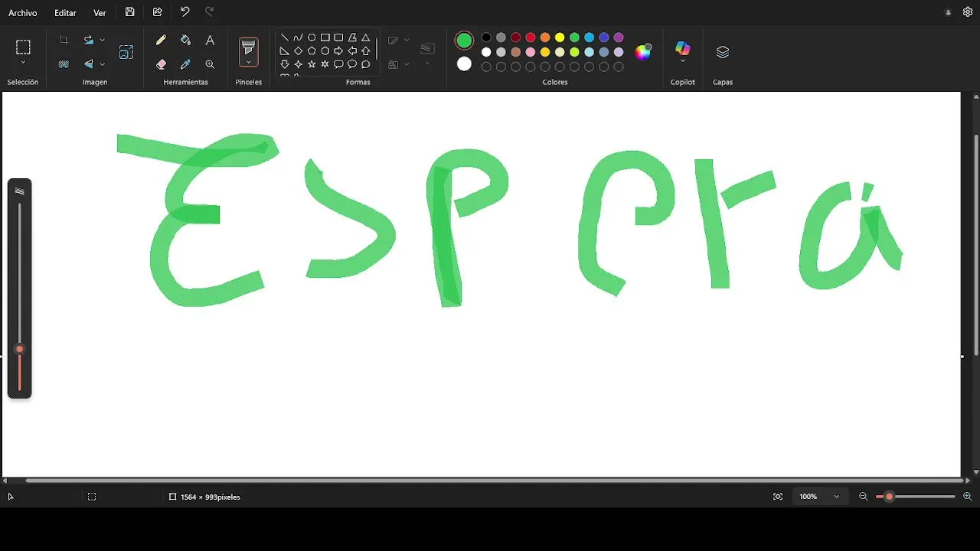Open the Archivo menu
The height and width of the screenshot is (551, 980).
(23, 13)
